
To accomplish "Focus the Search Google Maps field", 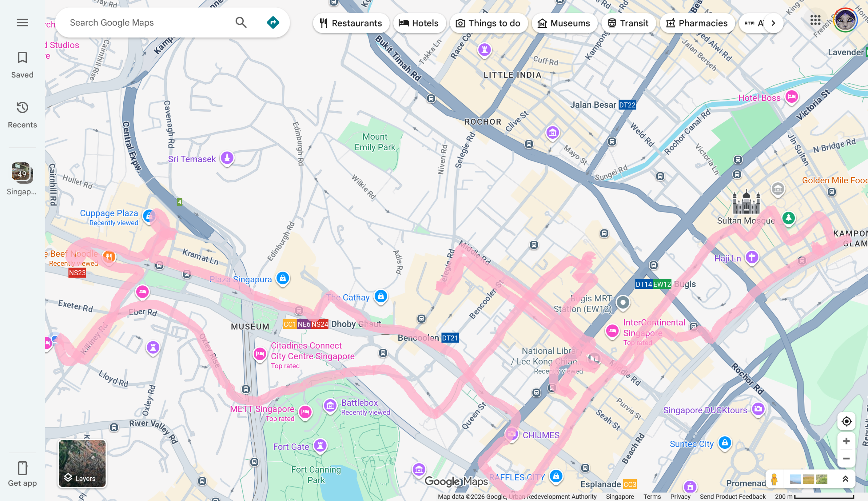I will point(144,23).
